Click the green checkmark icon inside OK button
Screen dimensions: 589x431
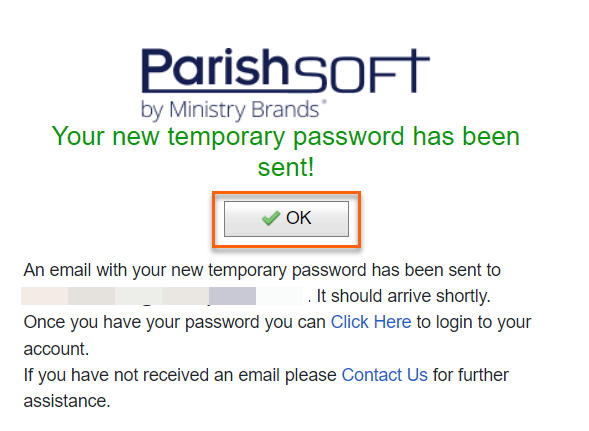tap(271, 218)
